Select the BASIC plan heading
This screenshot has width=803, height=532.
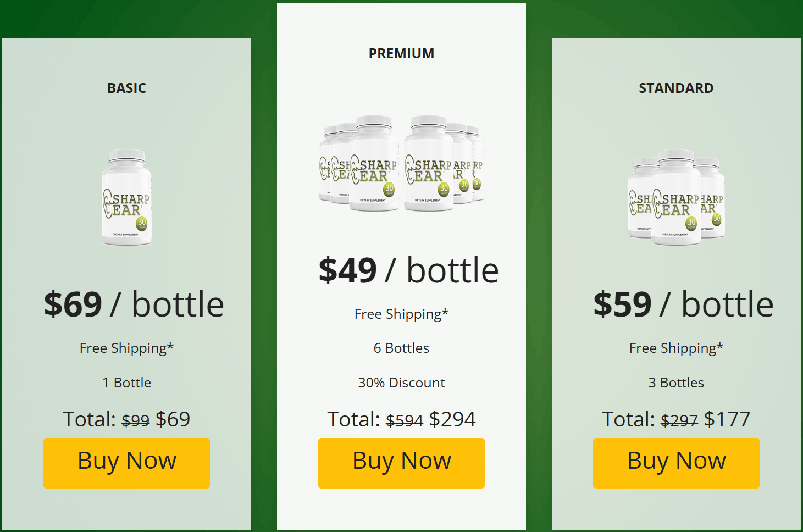(126, 88)
